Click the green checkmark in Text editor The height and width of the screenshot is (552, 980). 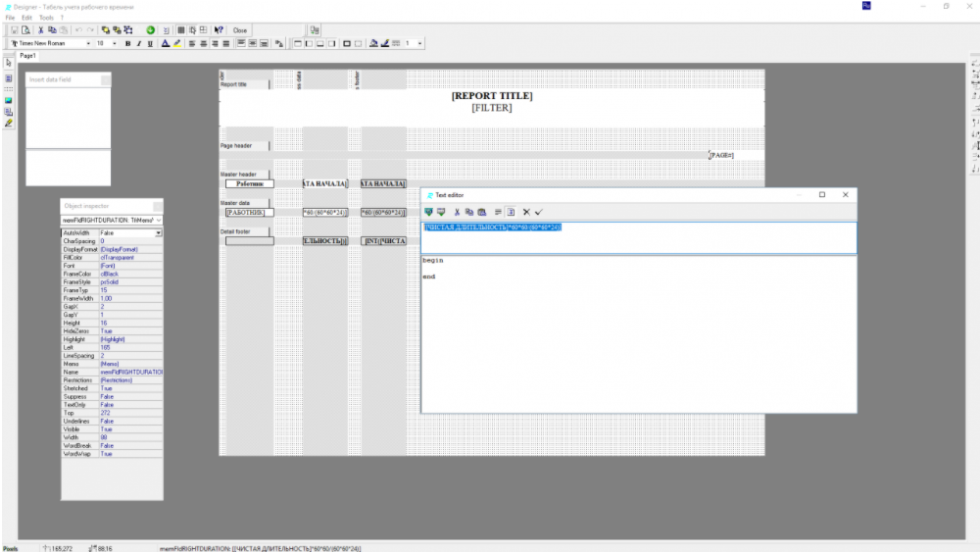(x=539, y=212)
